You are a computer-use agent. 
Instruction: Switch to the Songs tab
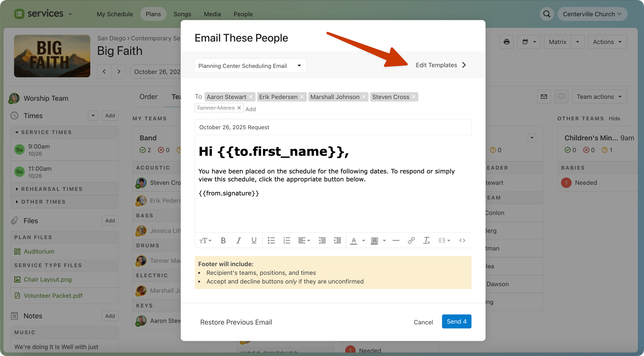pos(182,14)
